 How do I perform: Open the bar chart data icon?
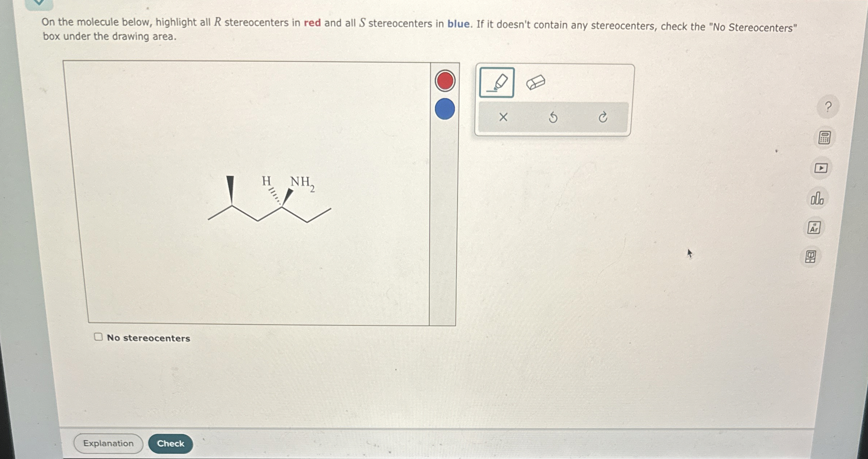pos(817,198)
